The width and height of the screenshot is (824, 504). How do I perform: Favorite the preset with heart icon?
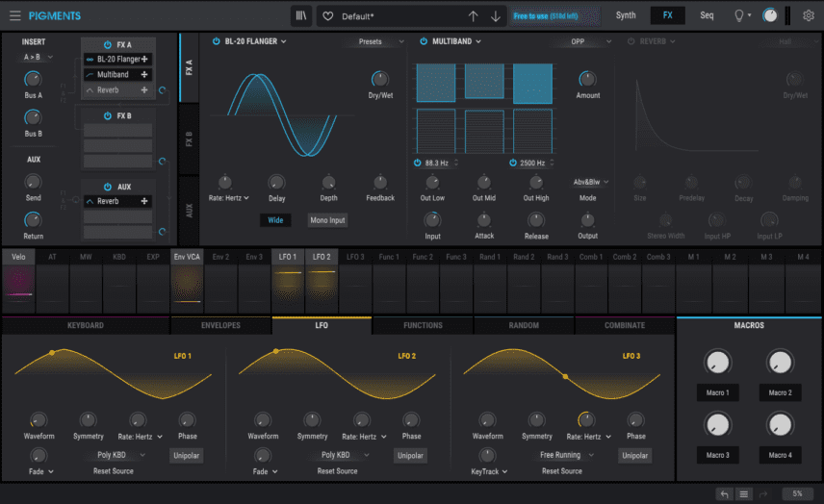pyautogui.click(x=328, y=16)
